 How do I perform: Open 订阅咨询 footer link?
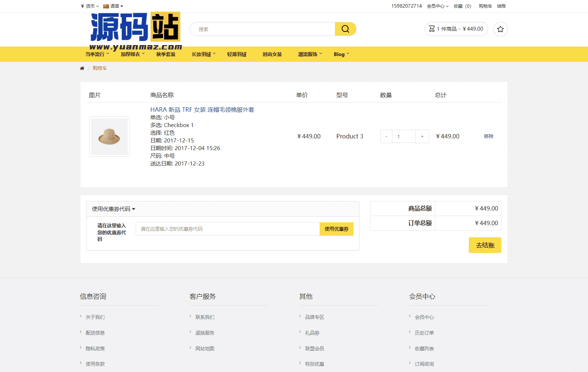[x=424, y=364]
